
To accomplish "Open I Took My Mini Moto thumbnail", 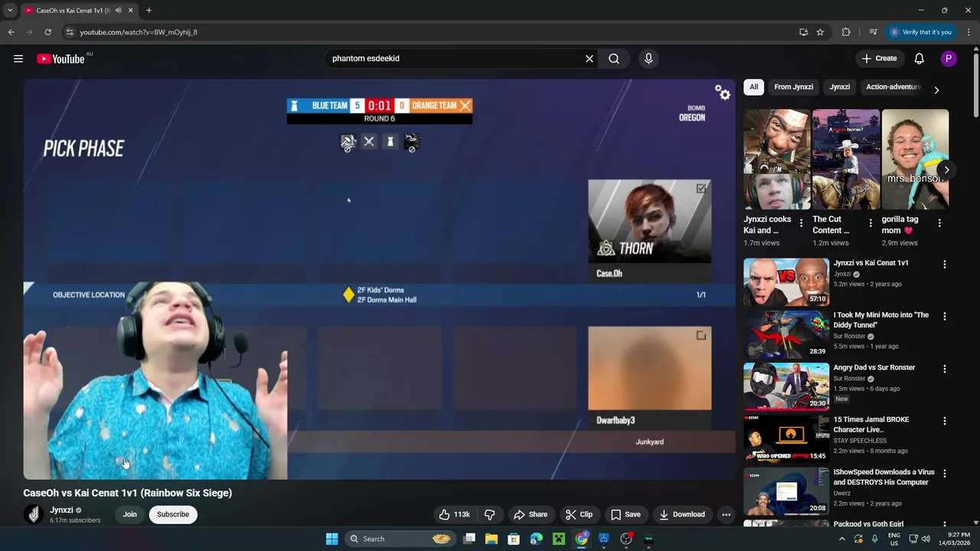I will (x=786, y=334).
